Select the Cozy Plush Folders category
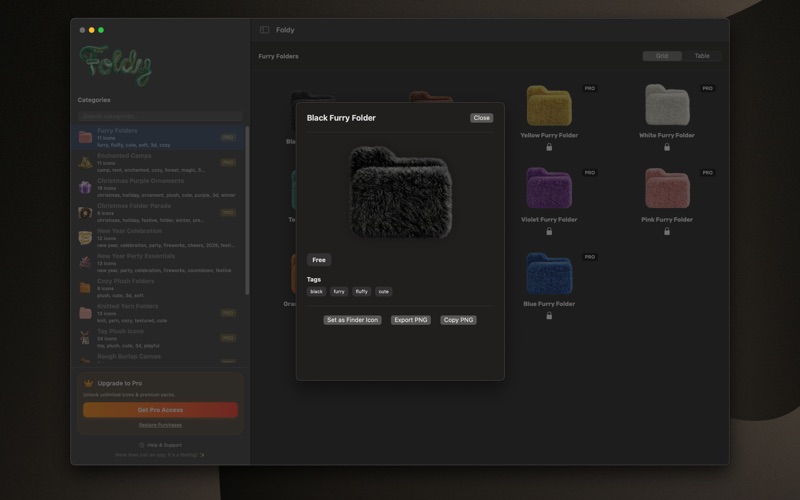This screenshot has height=500, width=800. tap(158, 288)
